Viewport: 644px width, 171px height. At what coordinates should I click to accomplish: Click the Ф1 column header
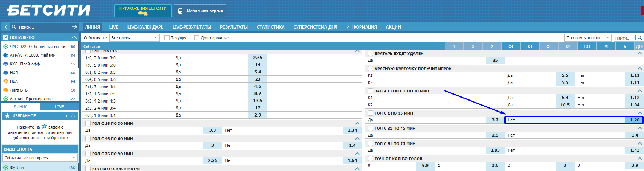[511, 47]
